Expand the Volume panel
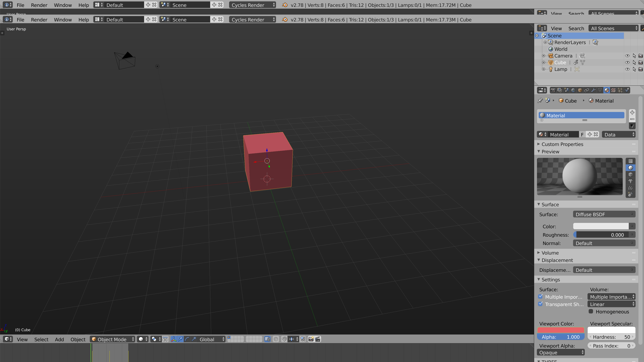644x362 pixels. (x=550, y=253)
